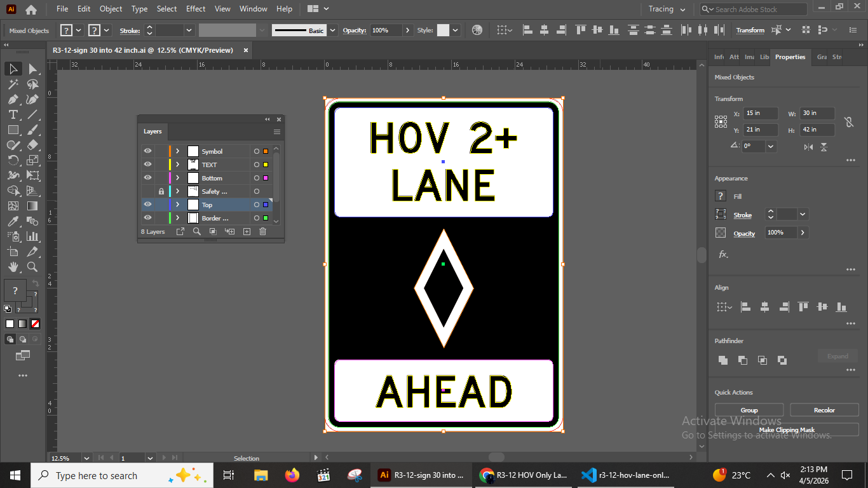Hide the Symbol layer
Viewport: 868px width, 488px height.
pos(147,151)
